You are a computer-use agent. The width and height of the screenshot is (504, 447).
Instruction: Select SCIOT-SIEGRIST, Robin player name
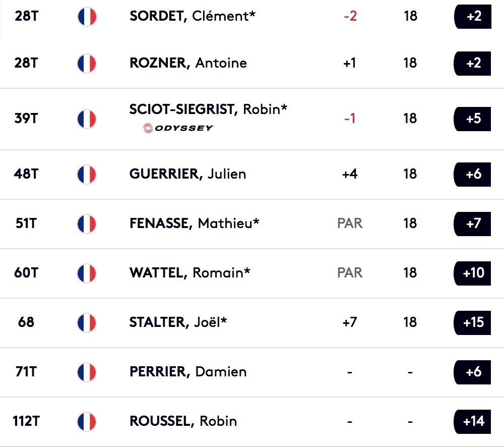pyautogui.click(x=208, y=109)
